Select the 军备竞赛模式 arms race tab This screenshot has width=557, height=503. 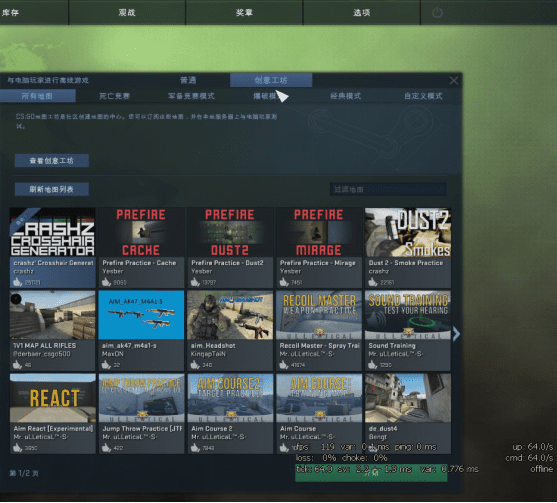(191, 96)
